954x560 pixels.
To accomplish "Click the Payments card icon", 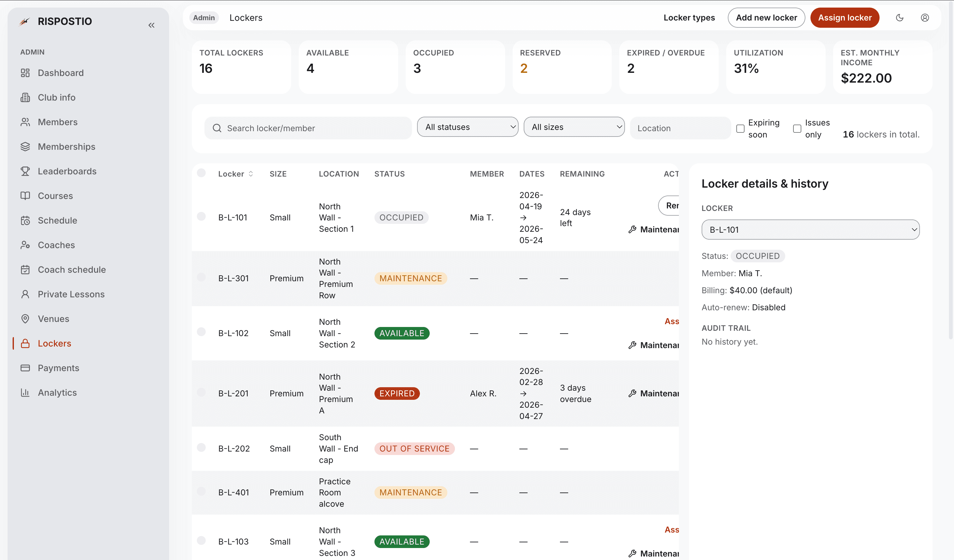I will point(25,368).
